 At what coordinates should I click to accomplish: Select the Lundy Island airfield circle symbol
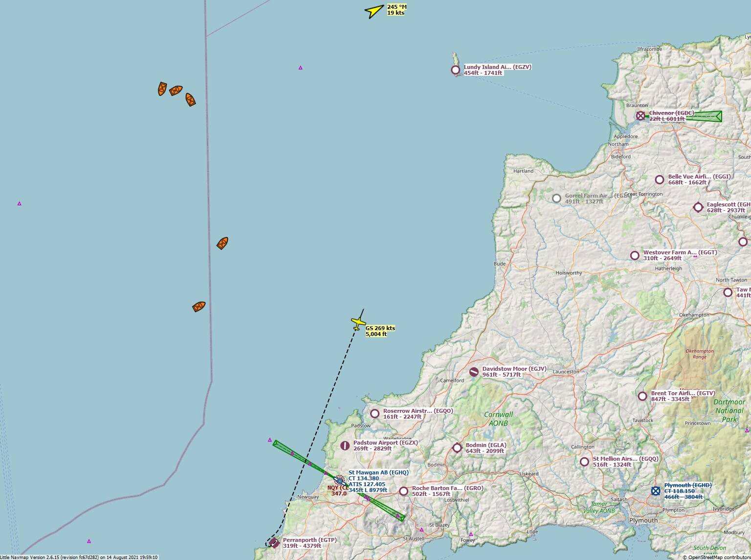click(456, 70)
